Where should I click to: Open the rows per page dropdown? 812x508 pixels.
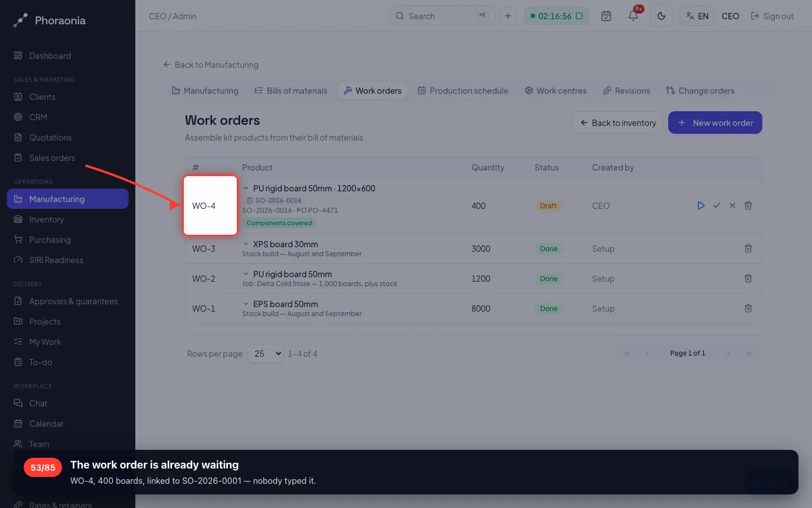coord(266,353)
